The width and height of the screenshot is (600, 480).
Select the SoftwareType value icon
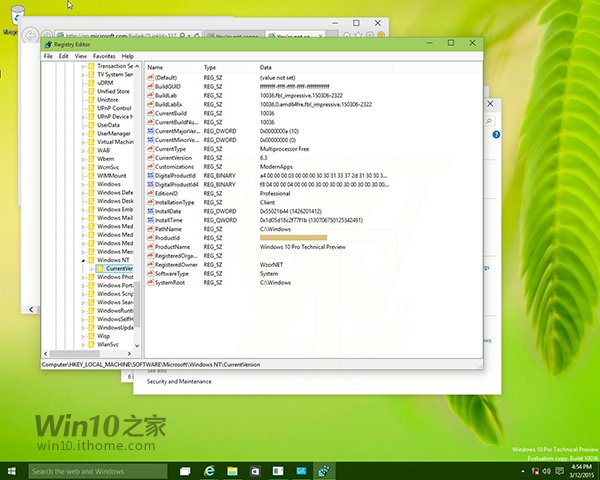(x=150, y=274)
